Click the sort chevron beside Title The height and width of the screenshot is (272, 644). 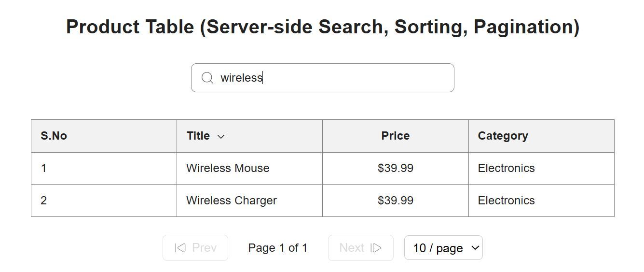click(x=221, y=137)
